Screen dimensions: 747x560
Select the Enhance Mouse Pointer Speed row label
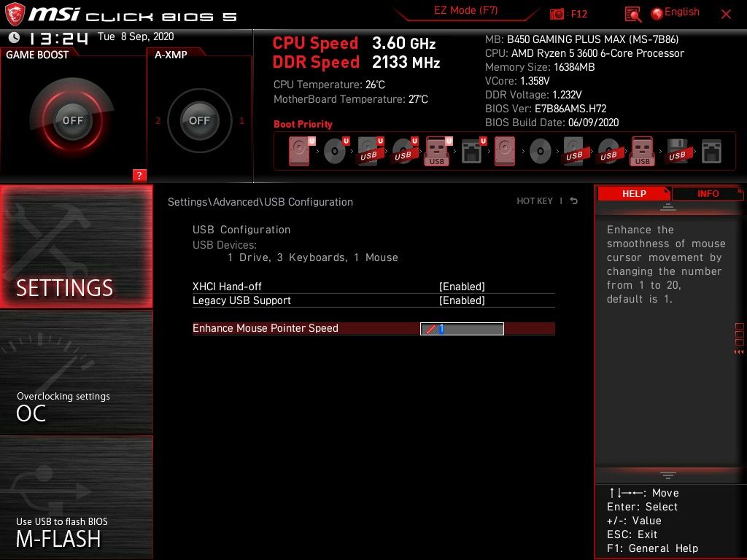(266, 328)
